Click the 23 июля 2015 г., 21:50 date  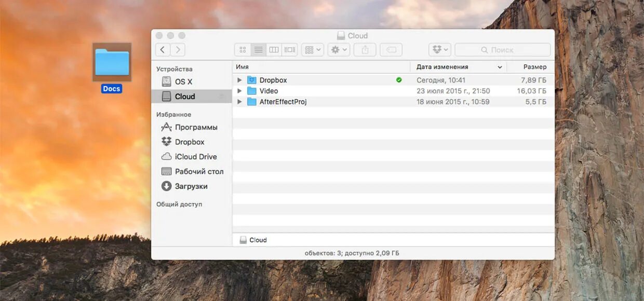pos(453,91)
